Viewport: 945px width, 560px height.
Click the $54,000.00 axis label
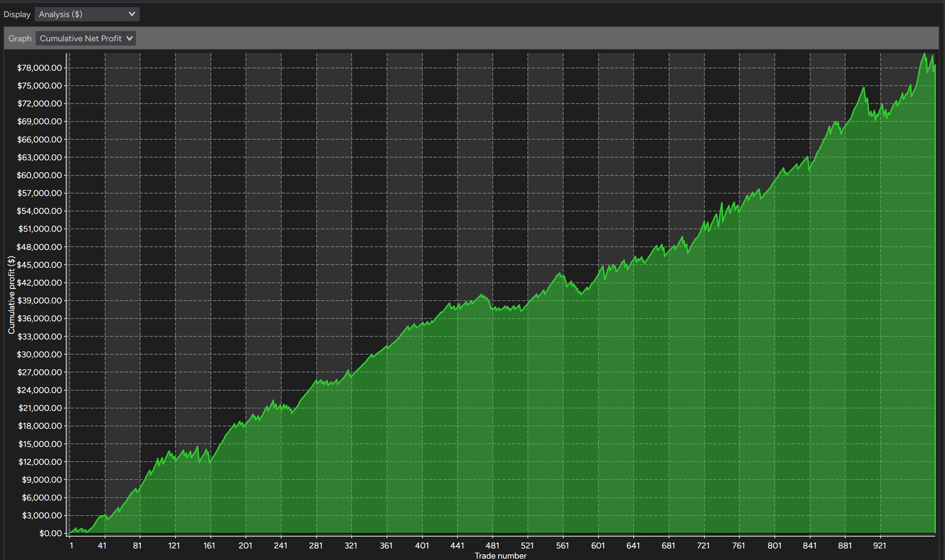[x=39, y=211]
